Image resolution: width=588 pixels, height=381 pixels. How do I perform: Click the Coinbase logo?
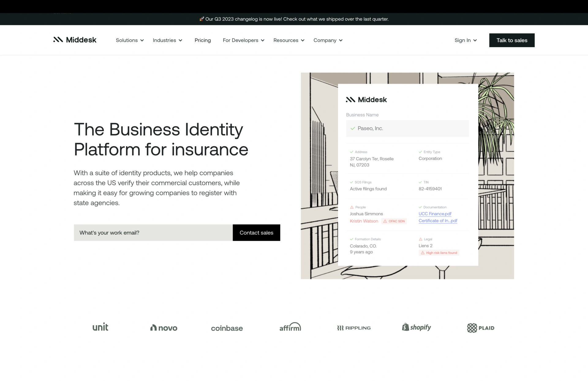[227, 328]
